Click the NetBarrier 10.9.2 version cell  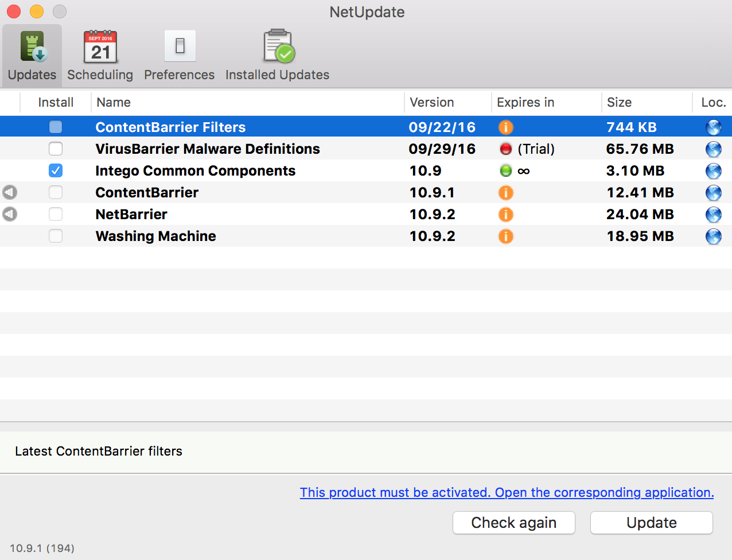(x=433, y=214)
